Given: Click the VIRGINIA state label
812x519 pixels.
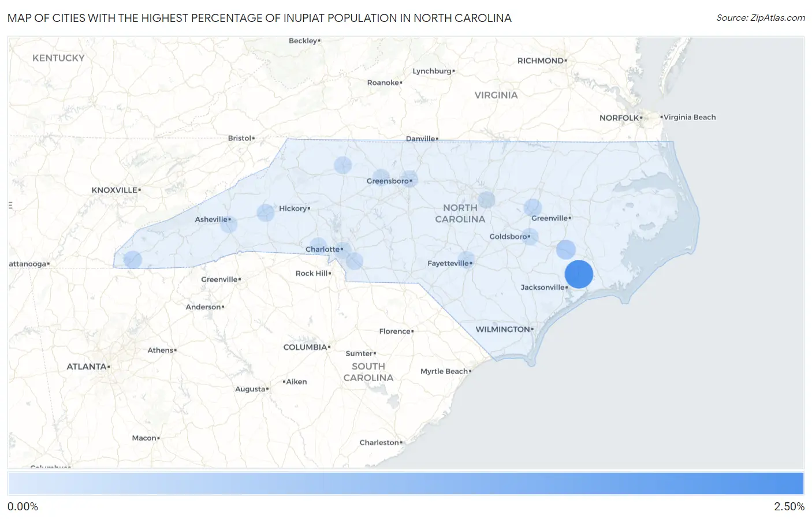Looking at the screenshot, I should [x=496, y=95].
